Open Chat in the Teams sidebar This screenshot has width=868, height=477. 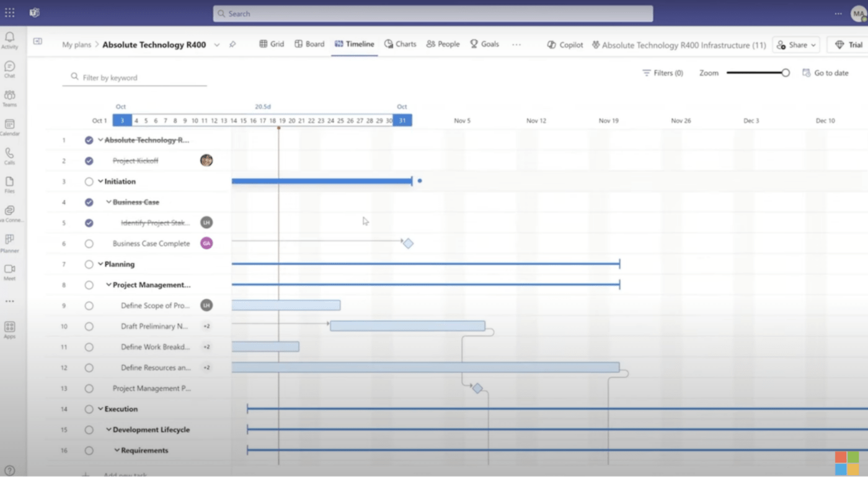(x=9, y=69)
